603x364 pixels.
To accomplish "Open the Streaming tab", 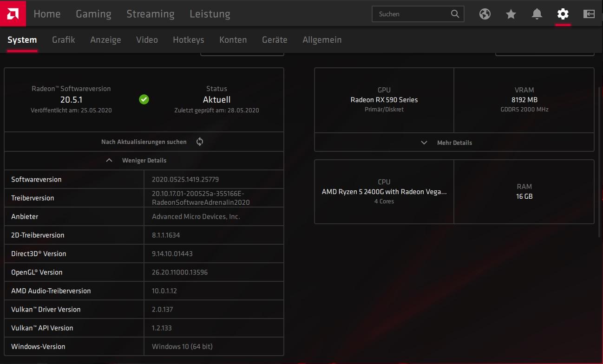I will (x=151, y=14).
